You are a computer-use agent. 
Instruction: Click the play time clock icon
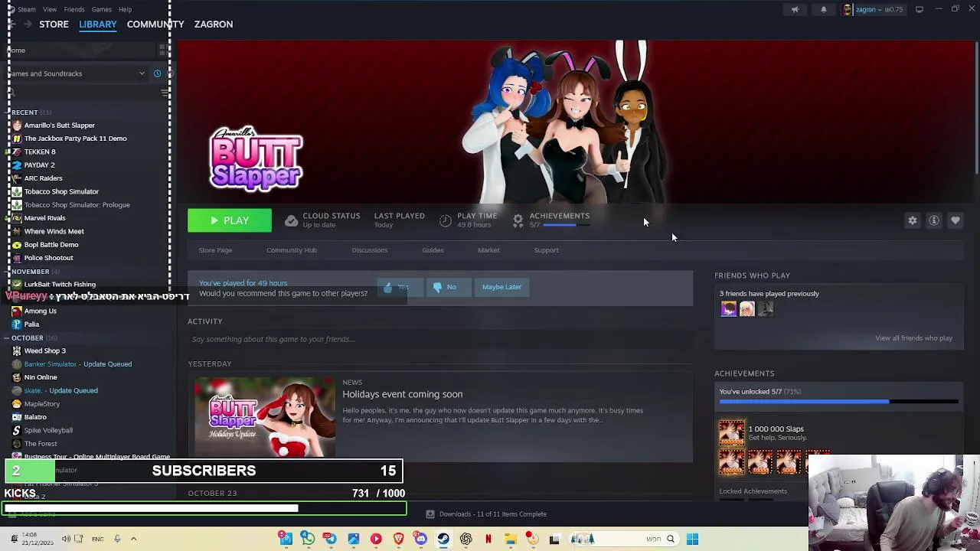coord(446,220)
